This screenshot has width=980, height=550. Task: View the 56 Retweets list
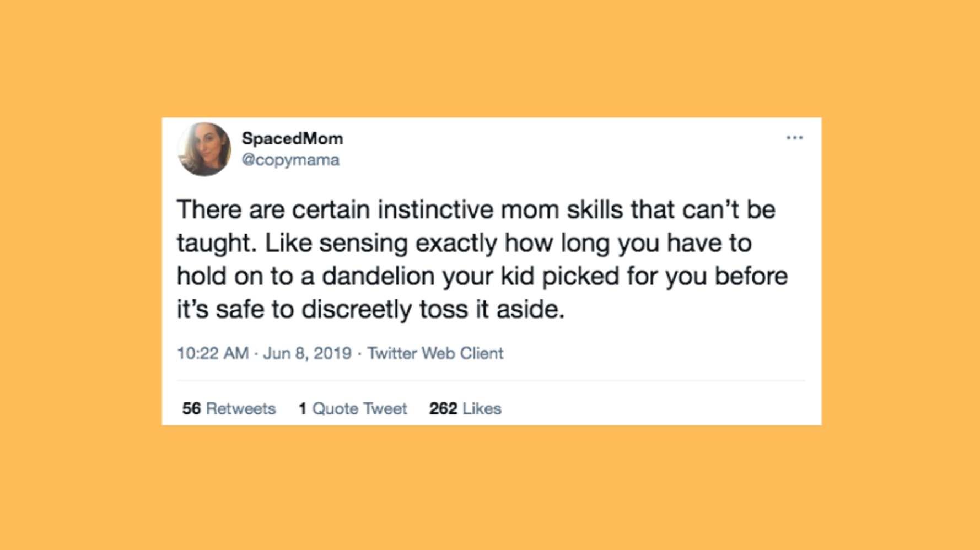coord(229,408)
